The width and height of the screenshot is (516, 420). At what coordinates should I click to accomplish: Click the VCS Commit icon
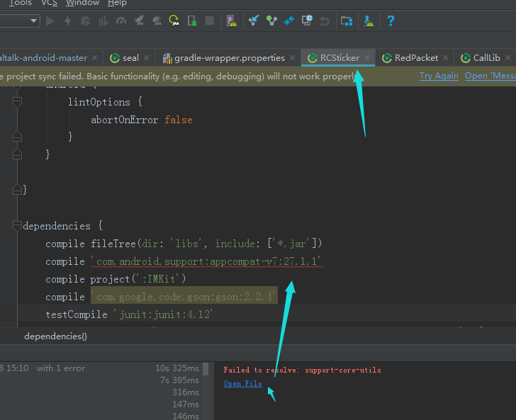pyautogui.click(x=271, y=21)
